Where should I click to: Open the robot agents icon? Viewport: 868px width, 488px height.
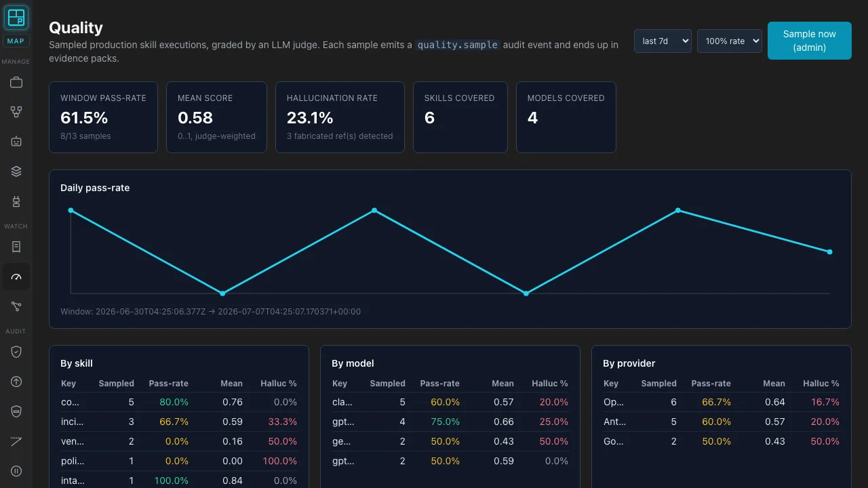coord(16,142)
